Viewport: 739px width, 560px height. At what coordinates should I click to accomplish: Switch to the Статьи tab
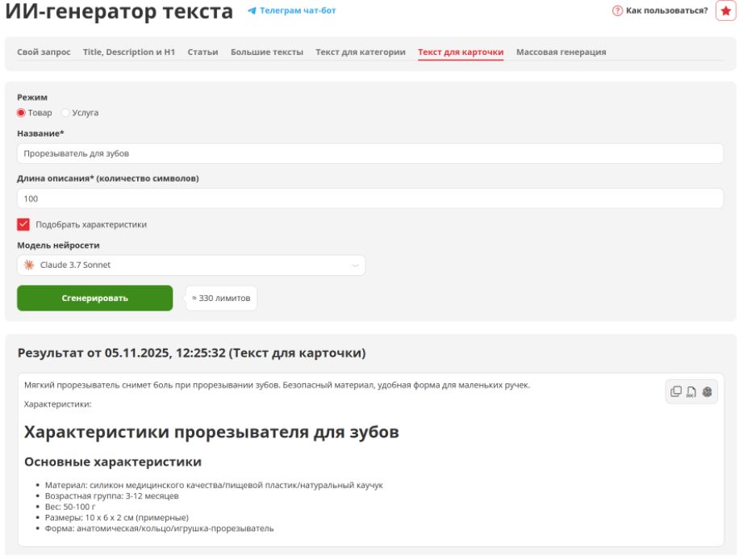point(202,52)
